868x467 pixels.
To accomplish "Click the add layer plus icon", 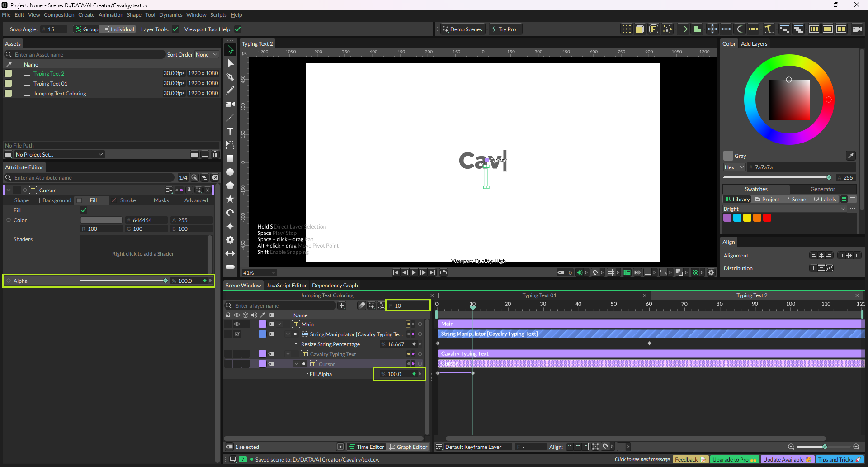I will tap(342, 306).
